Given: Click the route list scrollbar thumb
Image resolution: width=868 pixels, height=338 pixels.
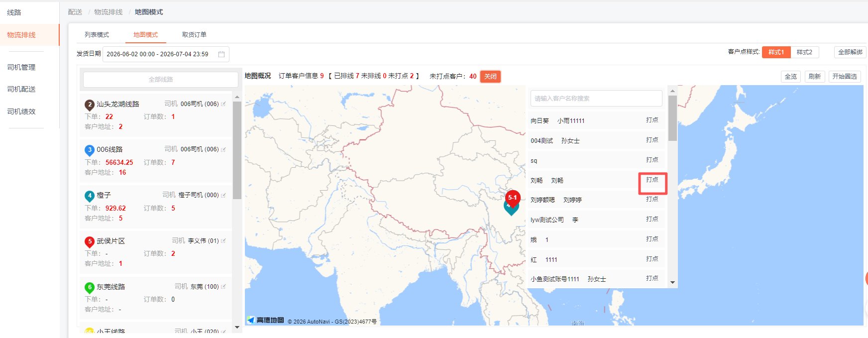Looking at the screenshot, I should 237,150.
